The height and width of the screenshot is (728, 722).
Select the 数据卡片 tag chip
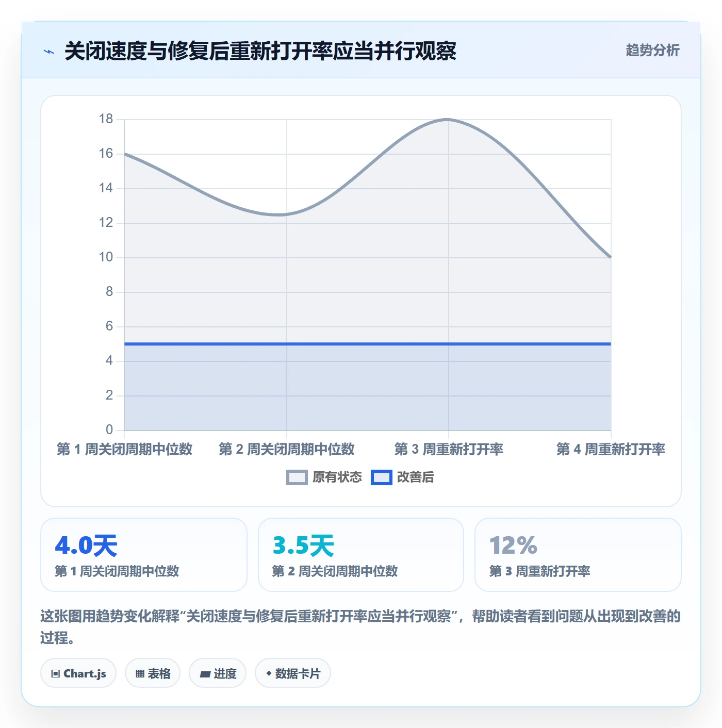click(x=293, y=673)
